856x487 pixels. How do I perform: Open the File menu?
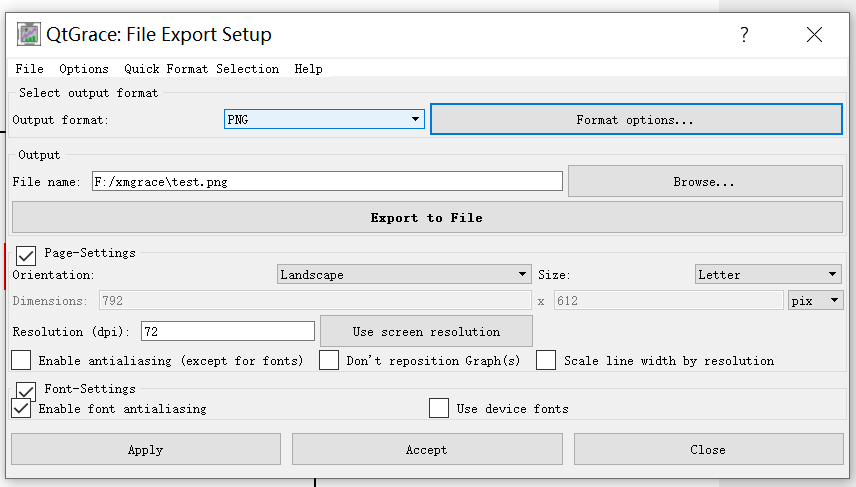[30, 69]
